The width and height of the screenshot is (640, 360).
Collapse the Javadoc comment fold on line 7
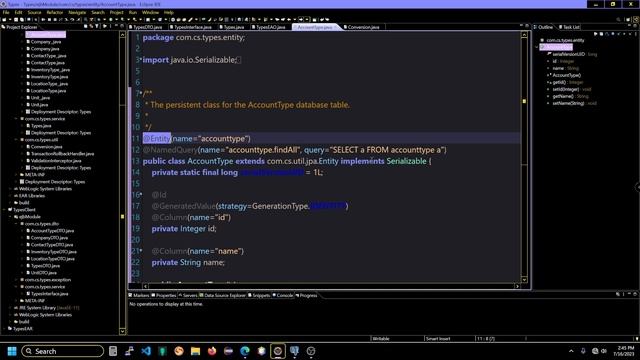(x=141, y=93)
